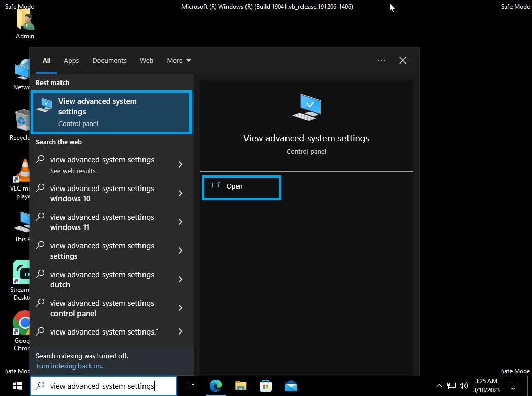Open the More filter dropdown in search
The image size is (532, 396).
tap(178, 60)
